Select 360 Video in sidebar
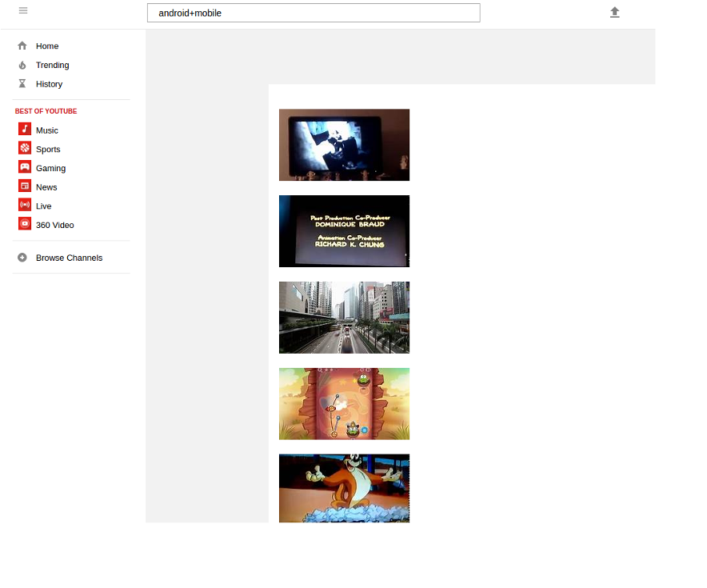This screenshot has width=707, height=588. click(55, 225)
